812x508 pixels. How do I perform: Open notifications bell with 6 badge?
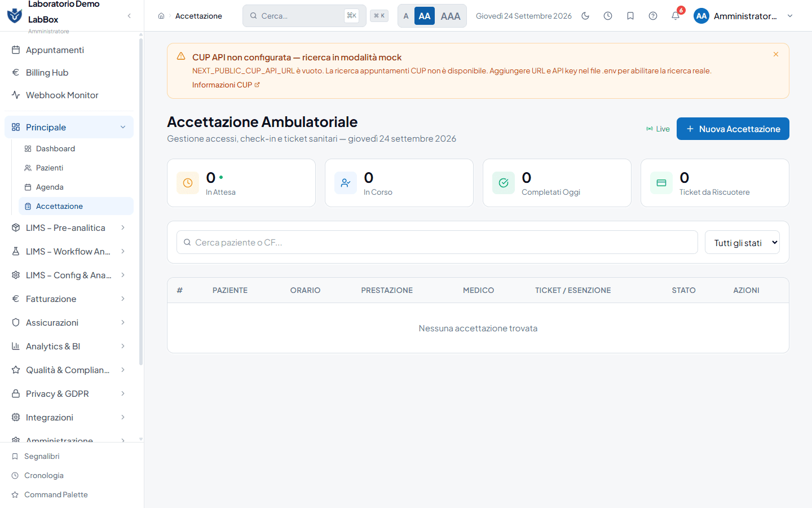[676, 16]
